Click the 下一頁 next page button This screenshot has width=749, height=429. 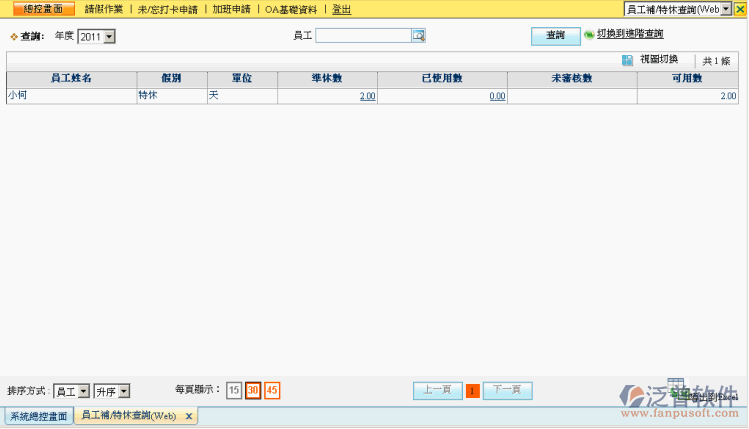point(507,391)
